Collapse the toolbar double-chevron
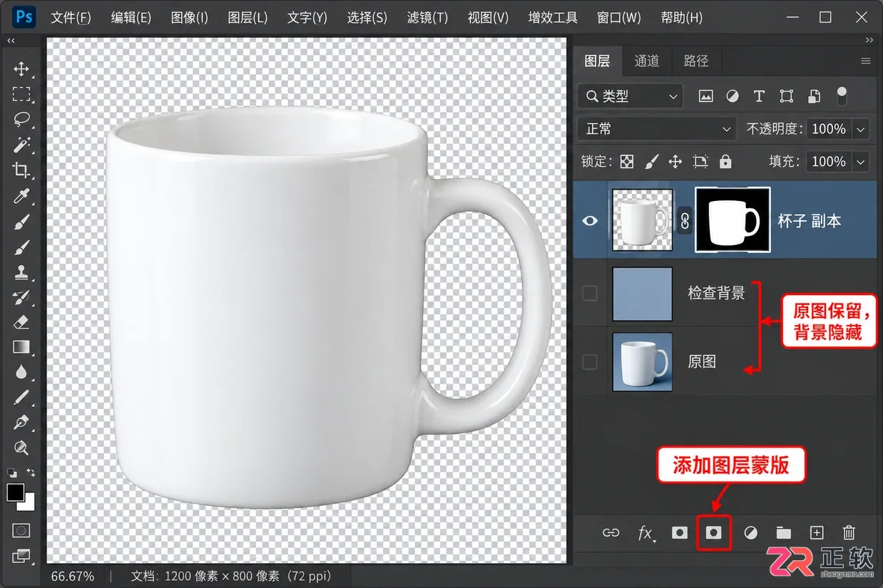This screenshot has width=883, height=588. coord(11,41)
